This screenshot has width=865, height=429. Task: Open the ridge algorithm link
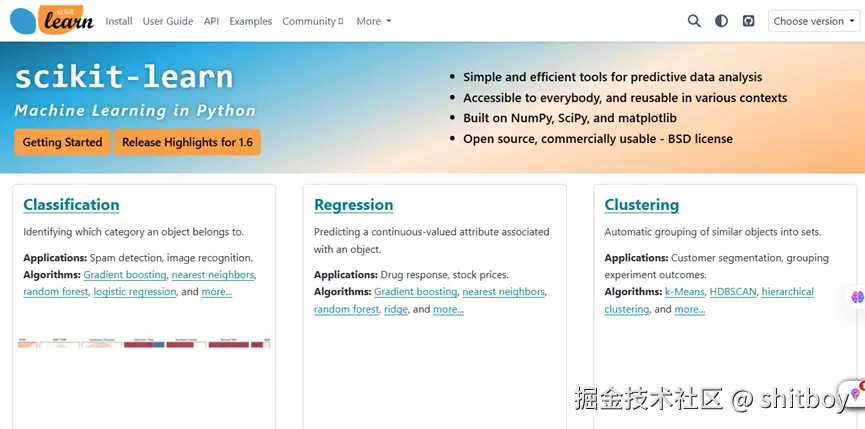[396, 309]
